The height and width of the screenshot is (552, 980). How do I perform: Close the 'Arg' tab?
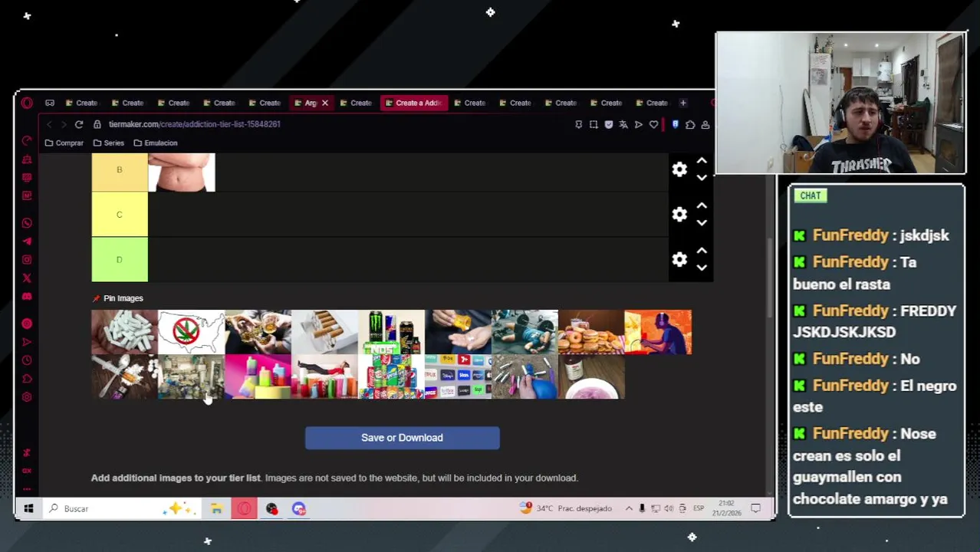[x=324, y=103]
